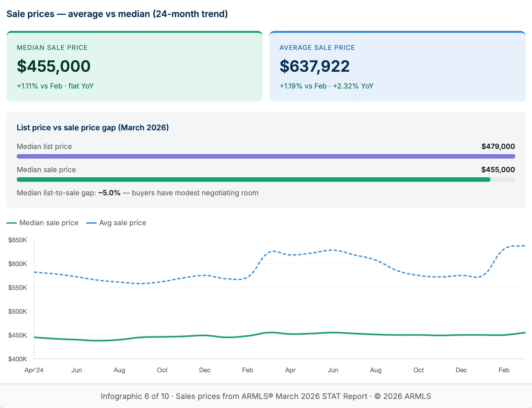The image size is (532, 408).
Task: Open the MEDIAN SALE PRICE card
Action: click(x=135, y=66)
